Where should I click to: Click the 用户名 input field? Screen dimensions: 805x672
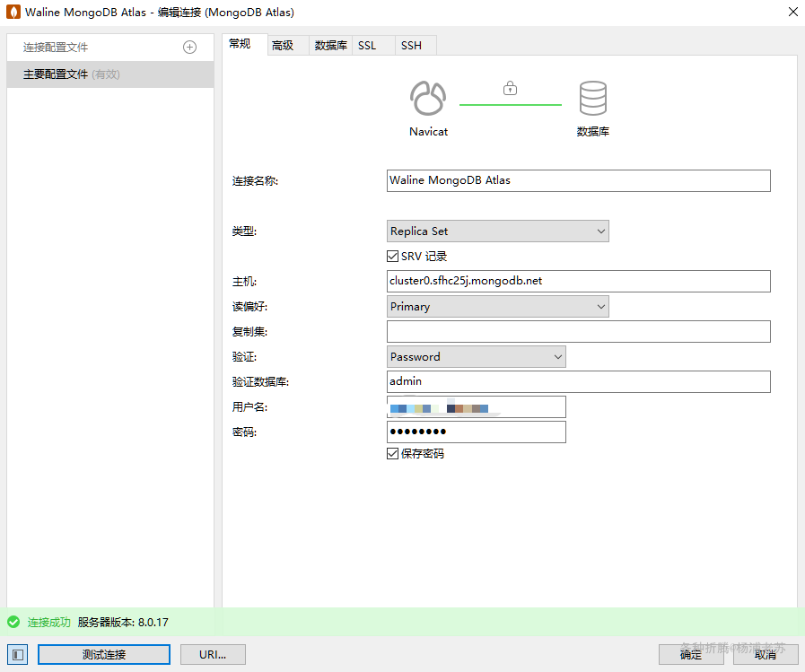[476, 407]
